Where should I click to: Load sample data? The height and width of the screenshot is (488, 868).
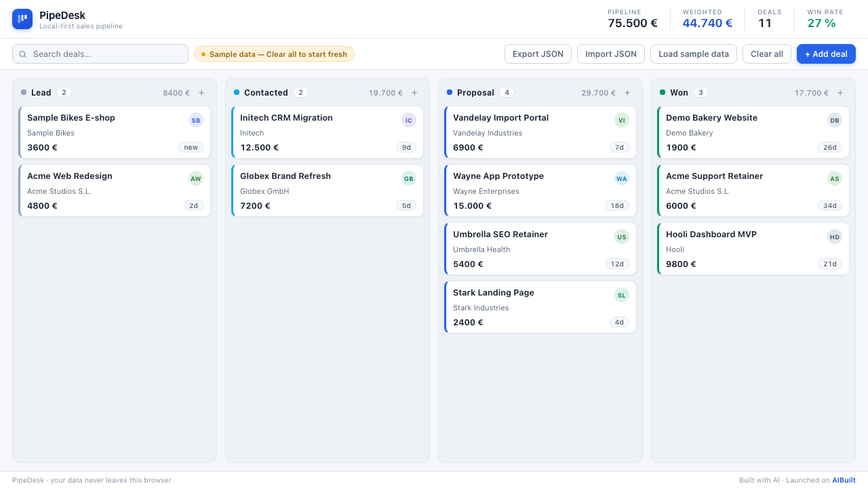[x=694, y=54]
